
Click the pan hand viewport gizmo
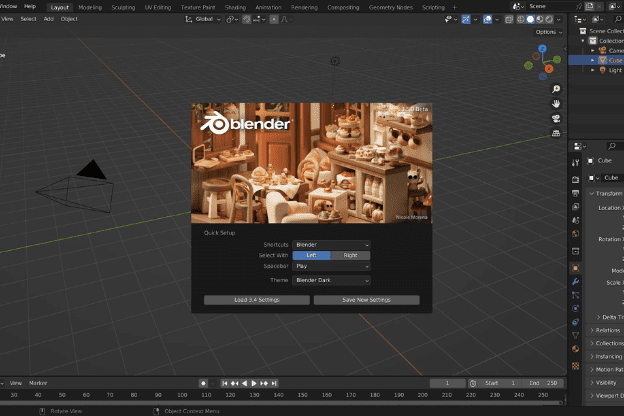pyautogui.click(x=556, y=104)
